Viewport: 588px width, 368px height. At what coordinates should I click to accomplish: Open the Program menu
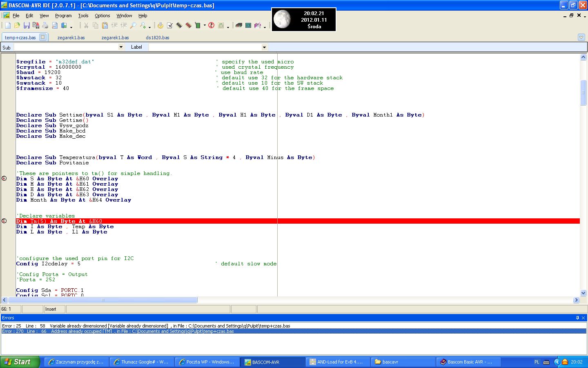(63, 16)
